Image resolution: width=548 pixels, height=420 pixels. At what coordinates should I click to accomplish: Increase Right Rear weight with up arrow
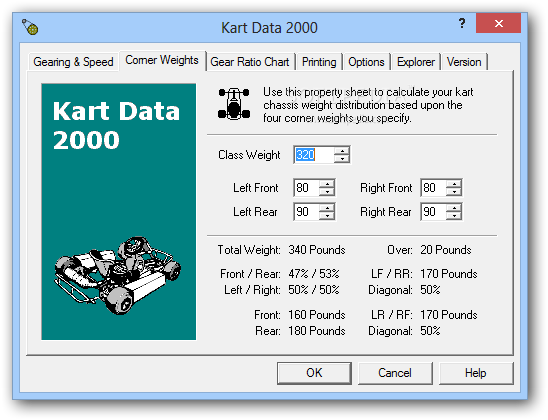(x=454, y=208)
